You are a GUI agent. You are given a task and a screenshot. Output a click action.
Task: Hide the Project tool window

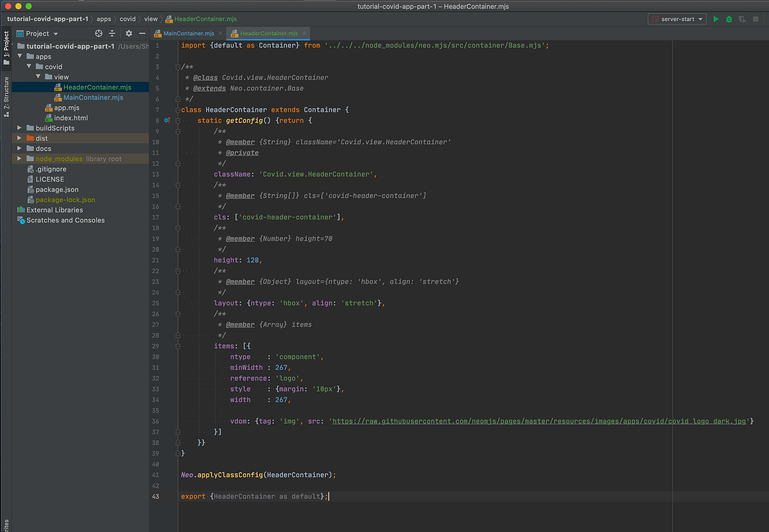click(142, 33)
